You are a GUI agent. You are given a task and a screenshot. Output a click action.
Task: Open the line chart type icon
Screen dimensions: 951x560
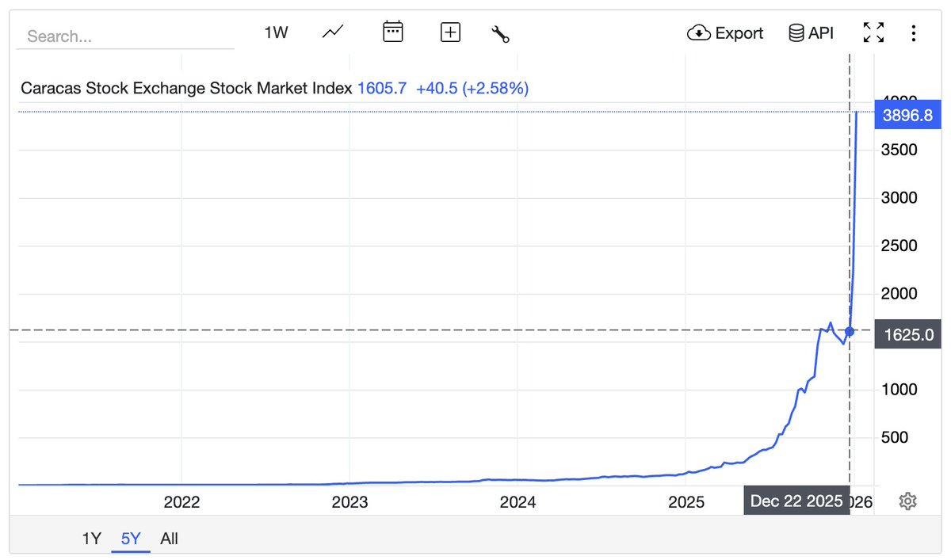(333, 32)
